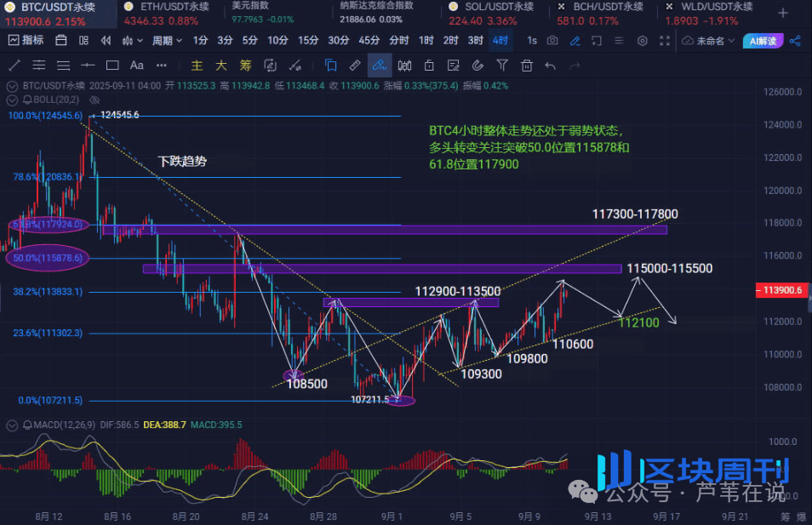Click the add-window frame icon
This screenshot has height=525, width=812.
coord(597,40)
